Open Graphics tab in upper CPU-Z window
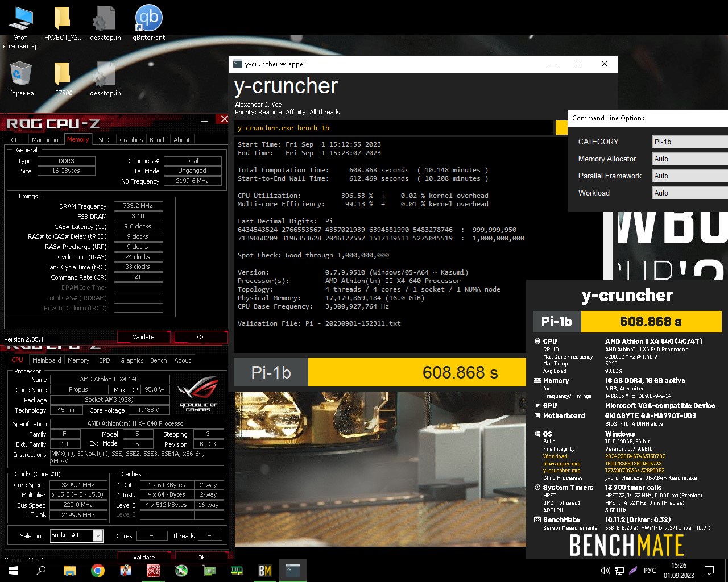This screenshot has height=582, width=728. 131,140
